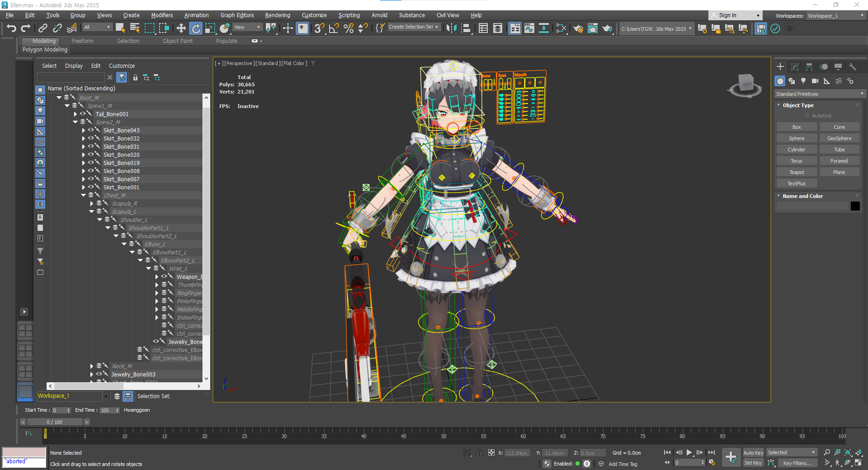The width and height of the screenshot is (868, 470).
Task: Toggle visibility eye for Skirt_Bone043
Action: [91, 130]
